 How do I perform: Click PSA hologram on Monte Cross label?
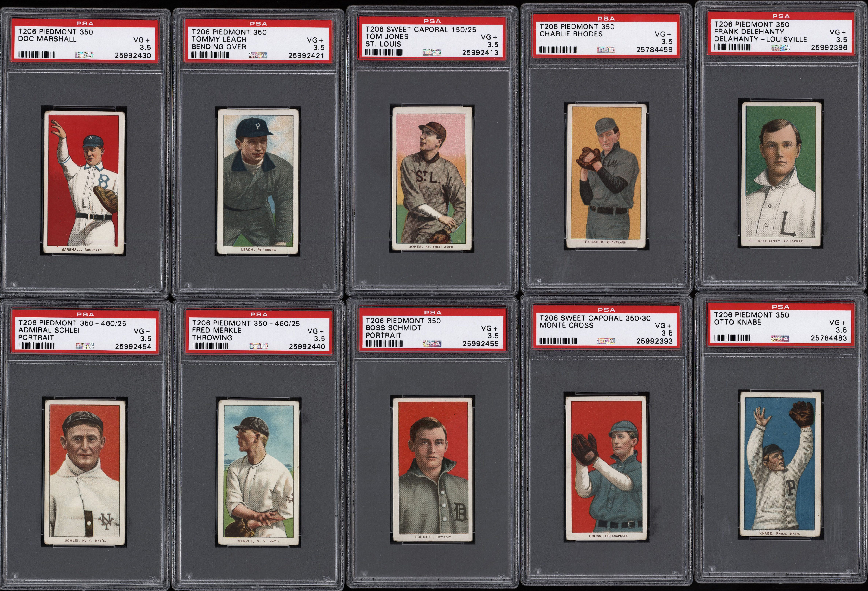(606, 340)
